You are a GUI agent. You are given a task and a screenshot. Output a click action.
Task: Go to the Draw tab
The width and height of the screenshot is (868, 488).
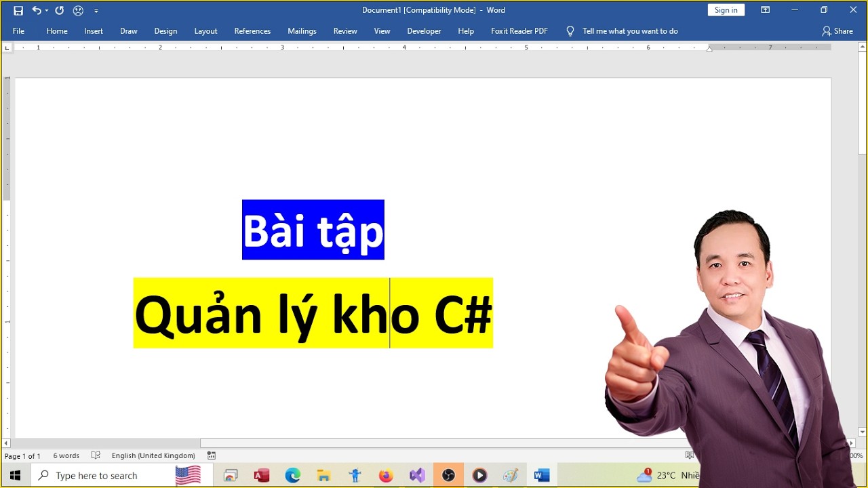coord(129,31)
